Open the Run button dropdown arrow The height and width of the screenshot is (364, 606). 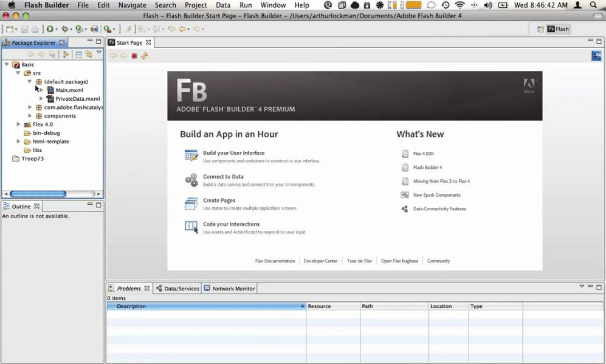tap(57, 29)
